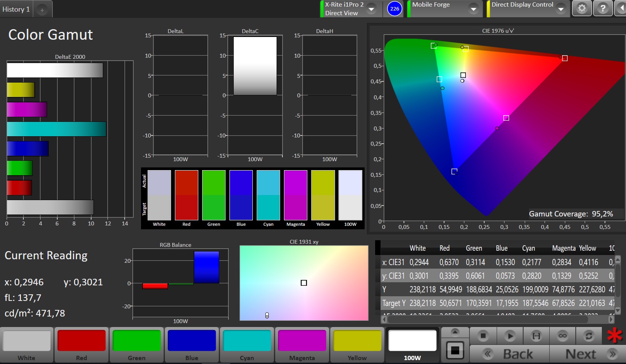Click the red asterisk icon

614,336
